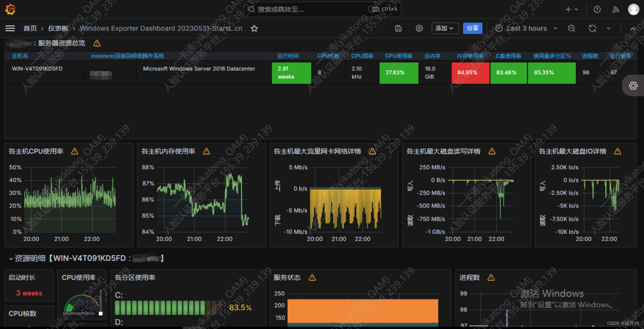Refresh the dashboard

(x=592, y=28)
